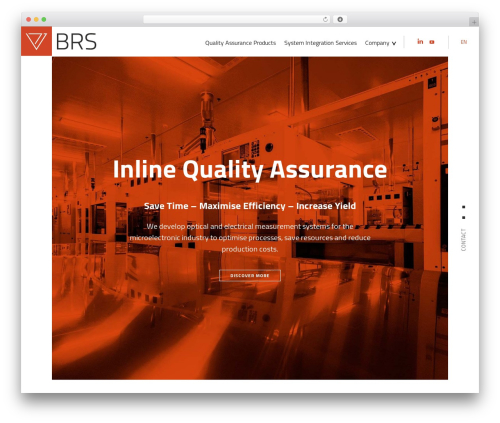The height and width of the screenshot is (423, 500).
Task: Click the browser reload icon
Action: tap(325, 19)
